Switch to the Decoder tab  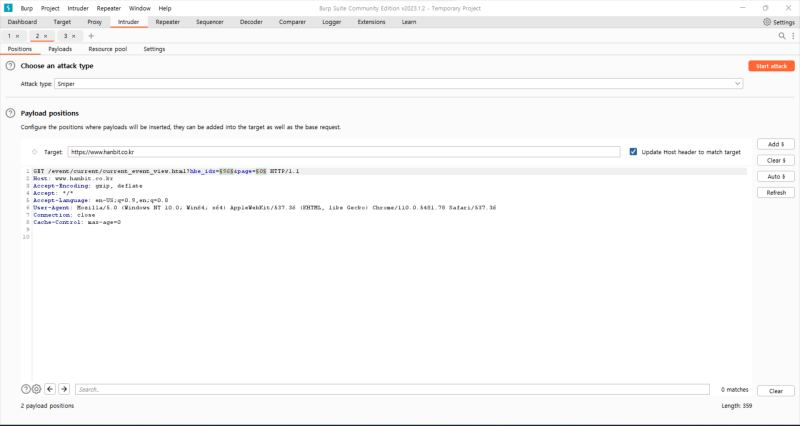click(x=251, y=22)
